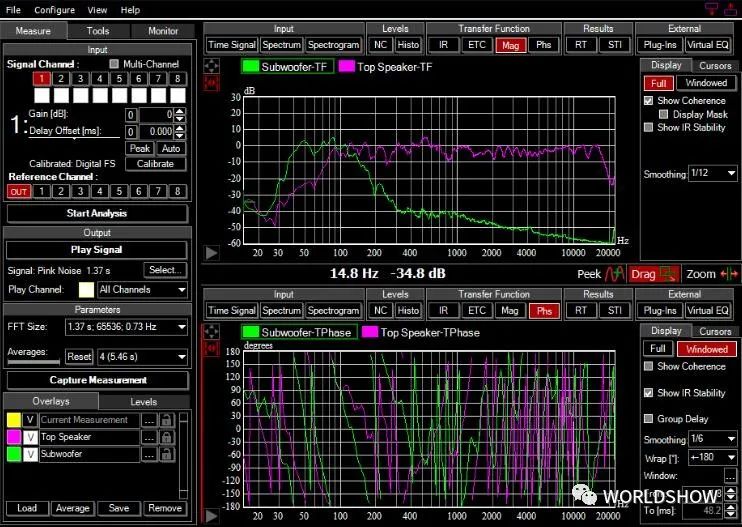Open the Averages 4 (5.46 s) dropdown

[x=142, y=357]
